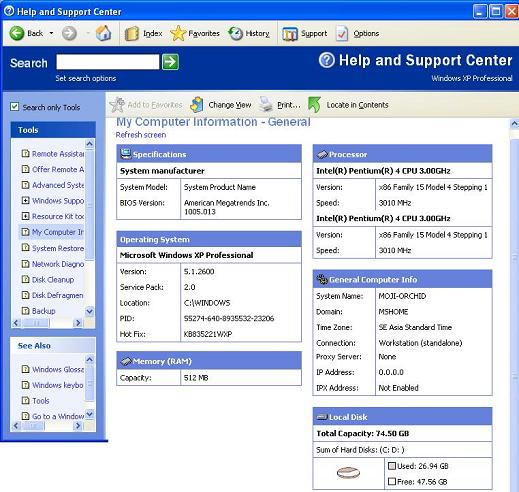Open Tools link under See Also
Image resolution: width=519 pixels, height=492 pixels.
pyautogui.click(x=41, y=401)
